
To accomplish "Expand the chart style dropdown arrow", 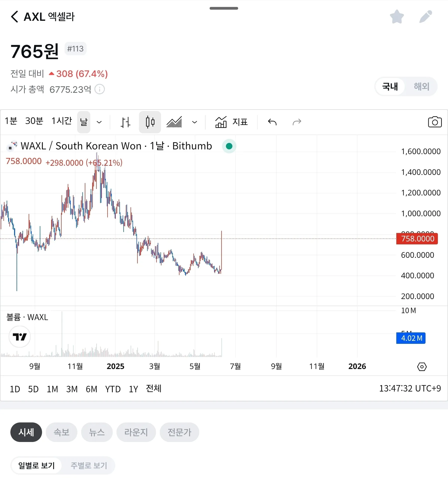I will [x=195, y=122].
